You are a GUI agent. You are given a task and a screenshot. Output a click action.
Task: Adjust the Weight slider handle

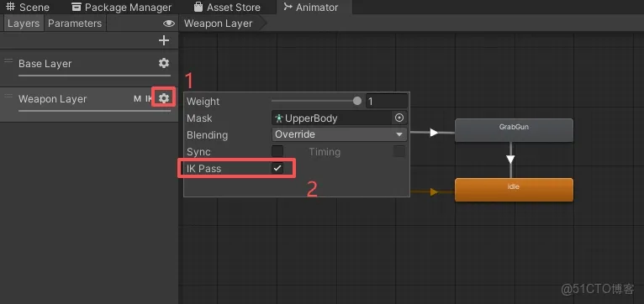click(x=357, y=101)
